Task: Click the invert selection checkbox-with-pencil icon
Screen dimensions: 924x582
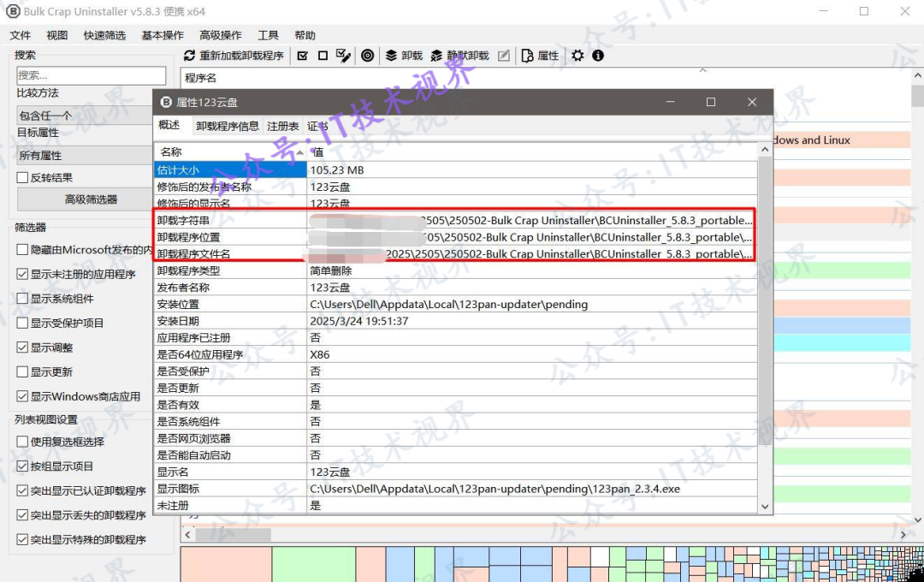Action: pyautogui.click(x=343, y=56)
